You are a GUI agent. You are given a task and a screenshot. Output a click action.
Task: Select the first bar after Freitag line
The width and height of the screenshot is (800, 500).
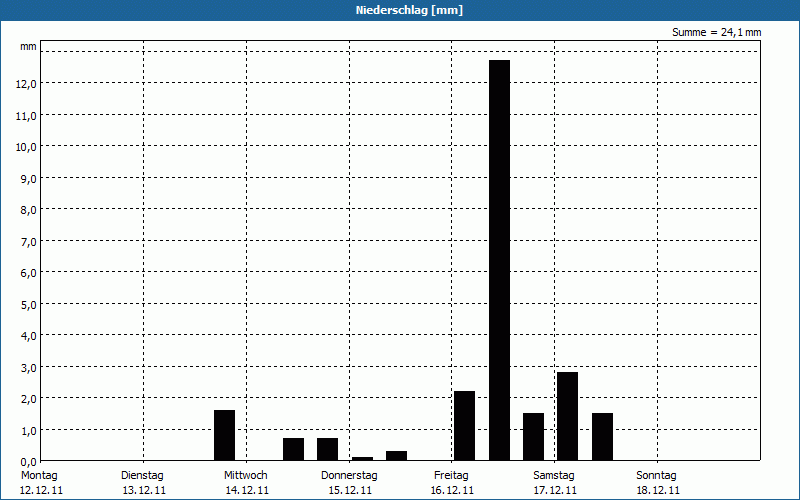tap(464, 426)
